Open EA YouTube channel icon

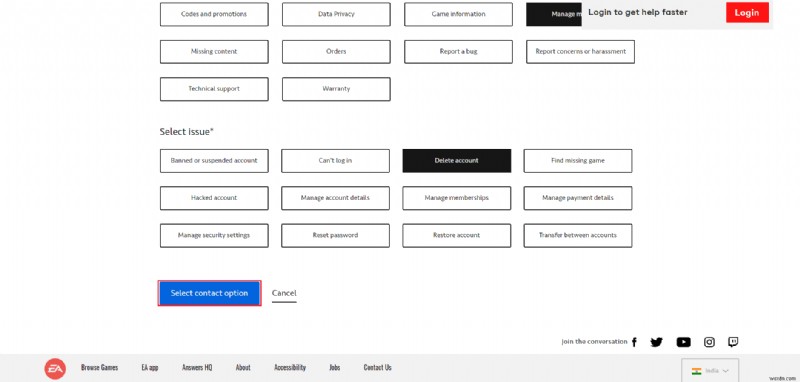click(x=684, y=342)
